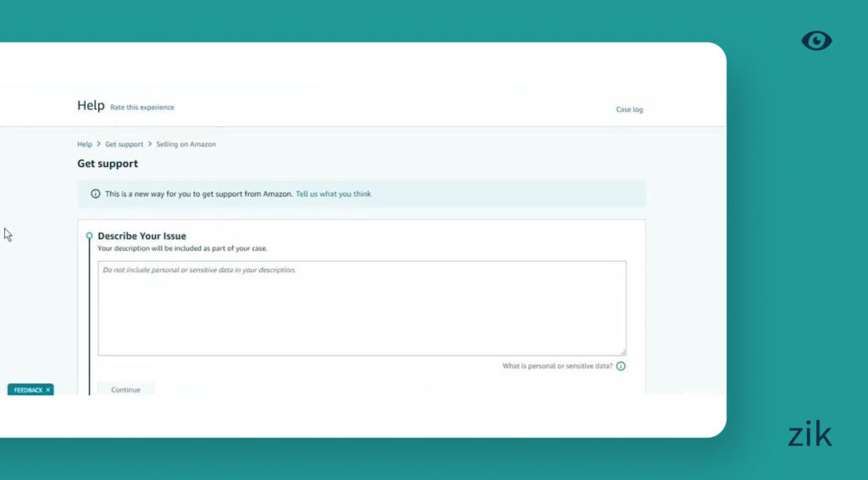Dismiss the FEEDBACK tab with its X
This screenshot has height=480, width=868.
click(x=48, y=390)
